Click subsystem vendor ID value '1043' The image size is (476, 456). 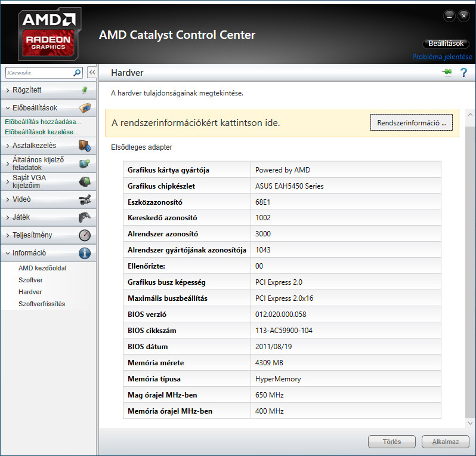263,249
